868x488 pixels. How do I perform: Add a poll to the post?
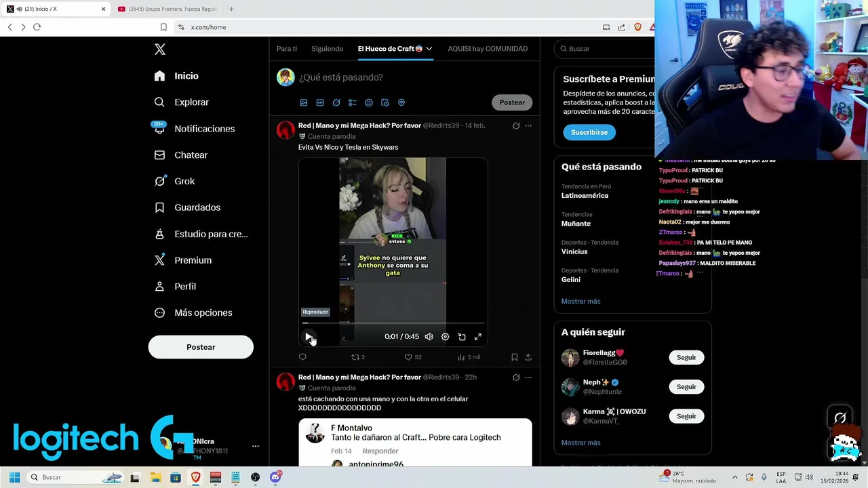(353, 102)
